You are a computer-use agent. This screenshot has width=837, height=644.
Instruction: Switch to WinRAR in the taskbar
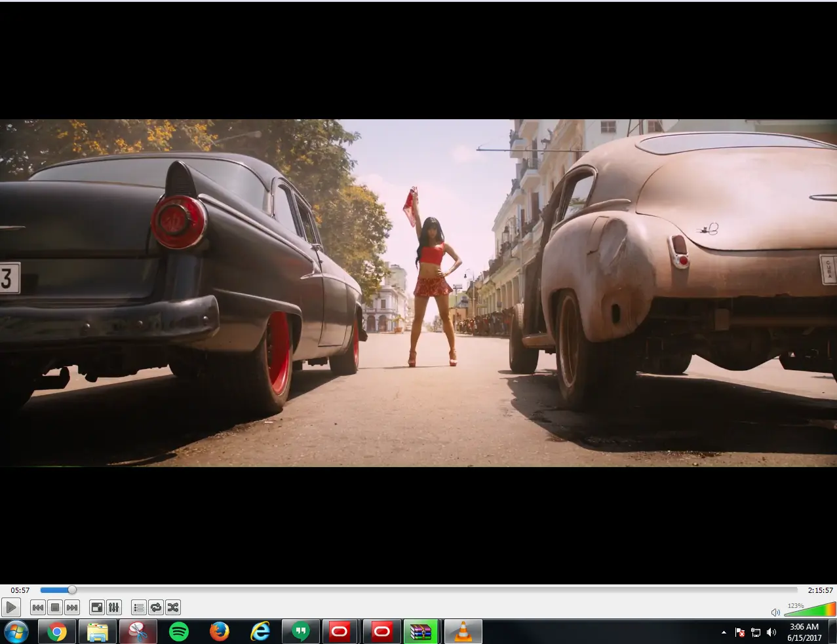pyautogui.click(x=421, y=632)
